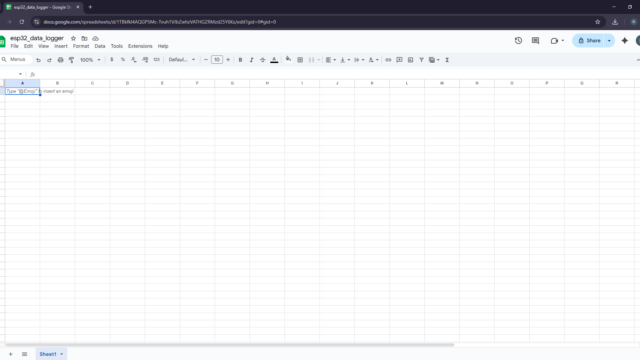Open the File menu
The width and height of the screenshot is (640, 360).
(15, 46)
